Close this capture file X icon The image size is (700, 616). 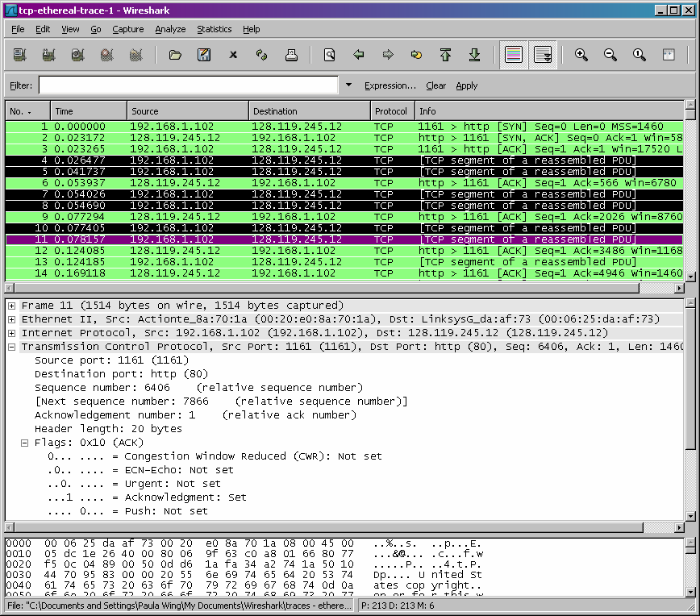point(233,55)
